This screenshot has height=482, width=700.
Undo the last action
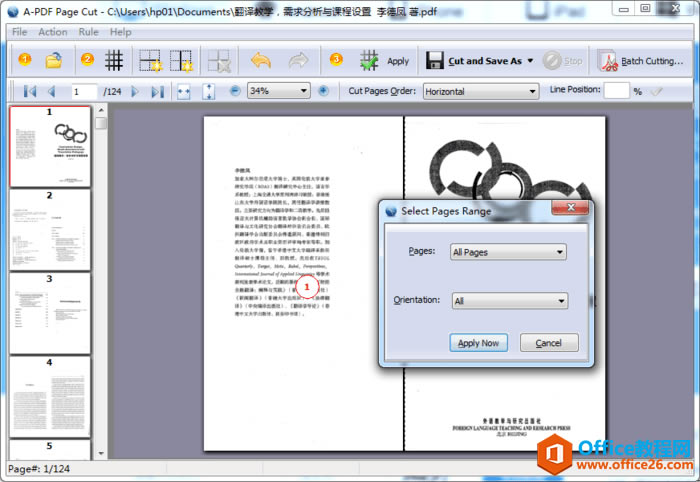[x=261, y=60]
